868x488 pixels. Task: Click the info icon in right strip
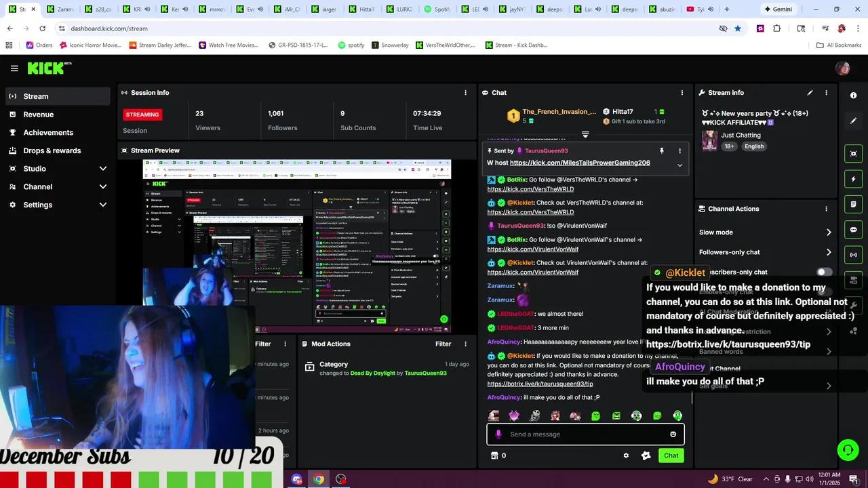854,96
